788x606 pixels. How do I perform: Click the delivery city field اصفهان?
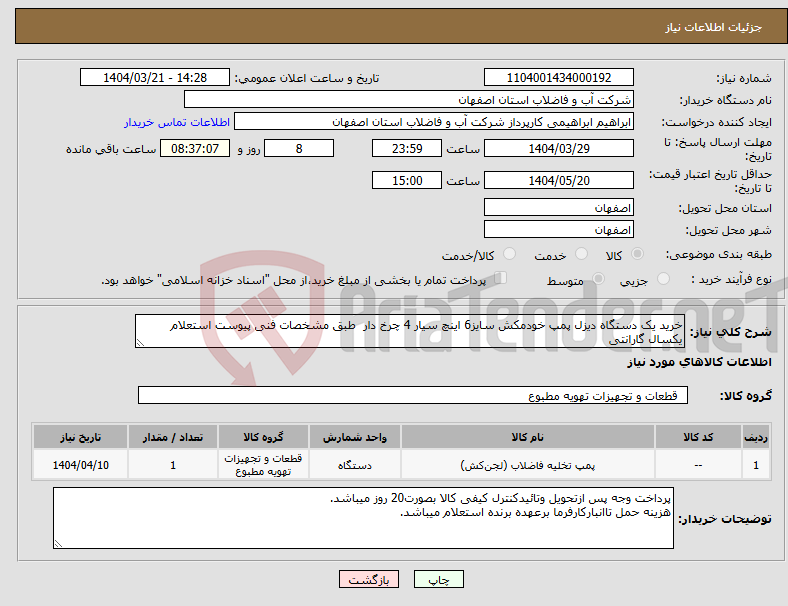pos(559,230)
